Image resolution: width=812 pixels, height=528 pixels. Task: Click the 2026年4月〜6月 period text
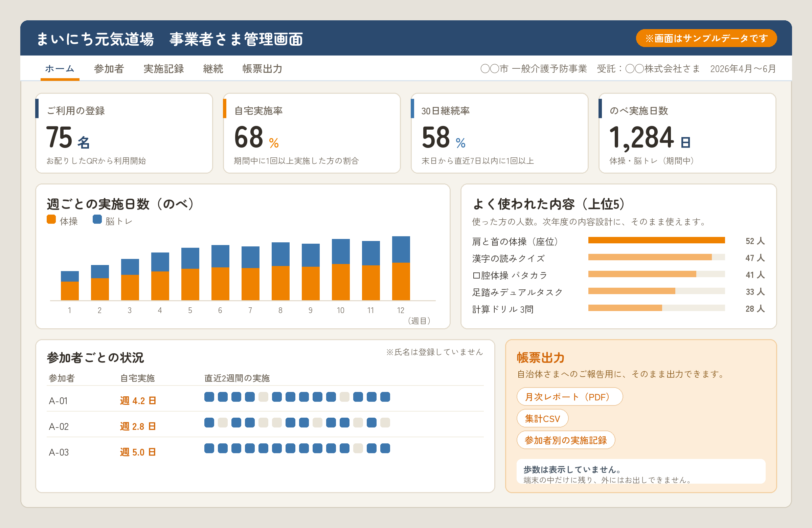743,69
